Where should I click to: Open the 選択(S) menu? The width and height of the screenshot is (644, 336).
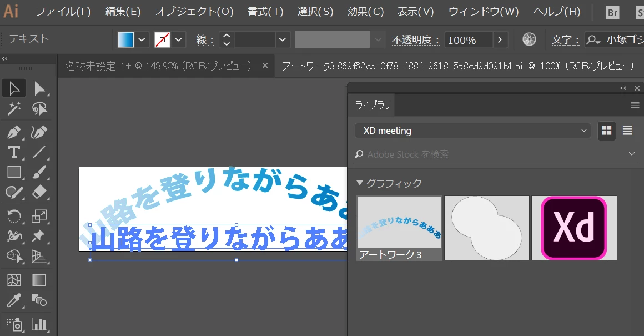[x=315, y=12]
